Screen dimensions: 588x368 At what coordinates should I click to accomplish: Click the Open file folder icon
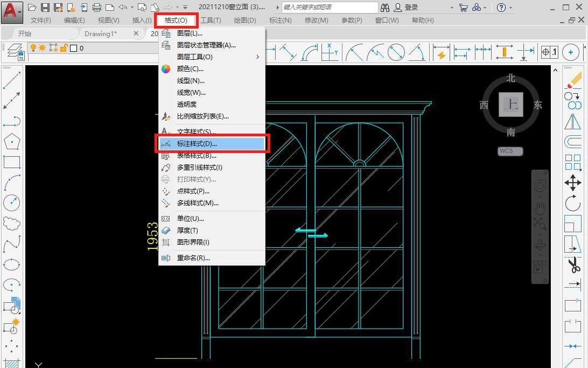coord(32,7)
